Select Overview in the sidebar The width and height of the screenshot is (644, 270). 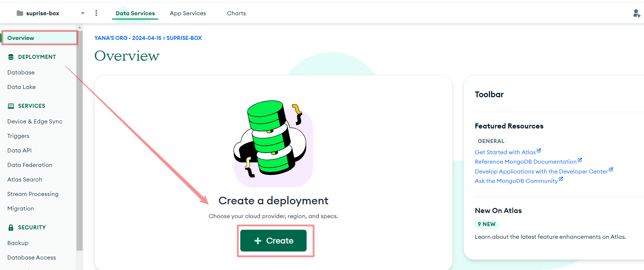pyautogui.click(x=39, y=38)
